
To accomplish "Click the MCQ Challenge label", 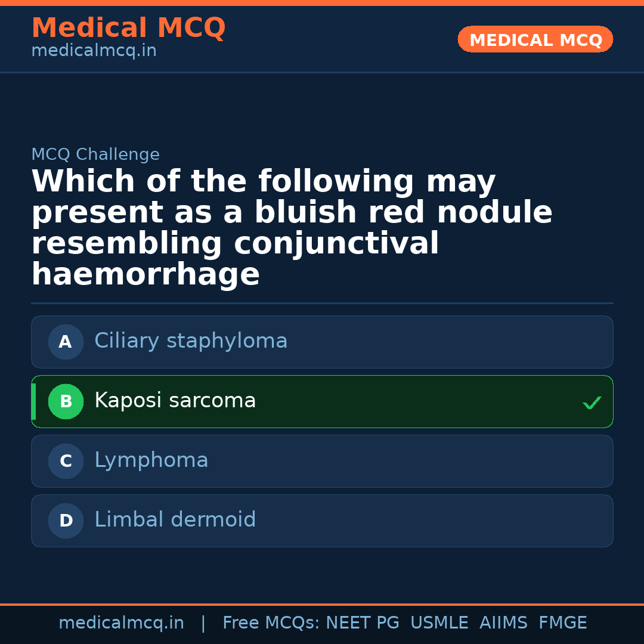I will tap(95, 154).
